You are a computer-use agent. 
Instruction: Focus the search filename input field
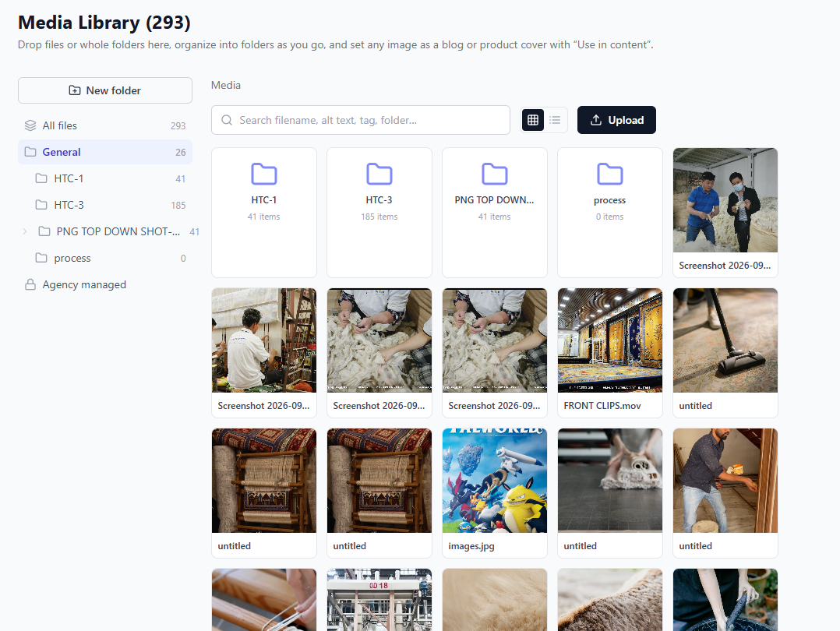click(361, 120)
